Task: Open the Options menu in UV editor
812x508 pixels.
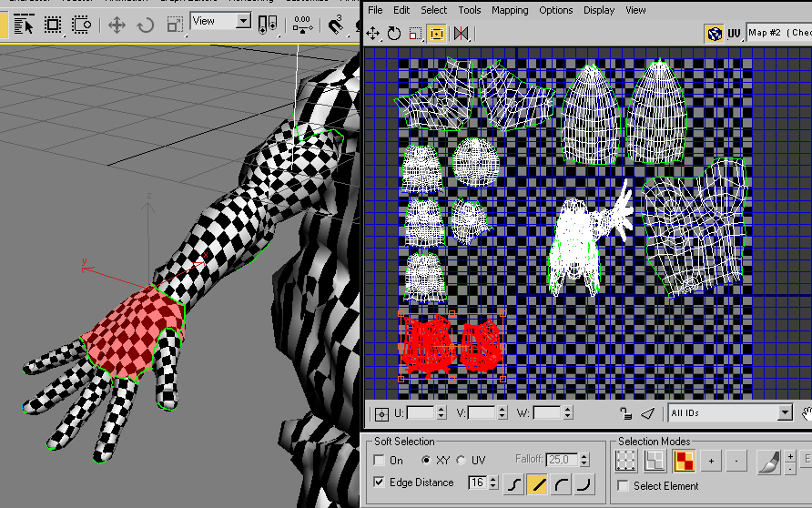Action: pyautogui.click(x=556, y=10)
